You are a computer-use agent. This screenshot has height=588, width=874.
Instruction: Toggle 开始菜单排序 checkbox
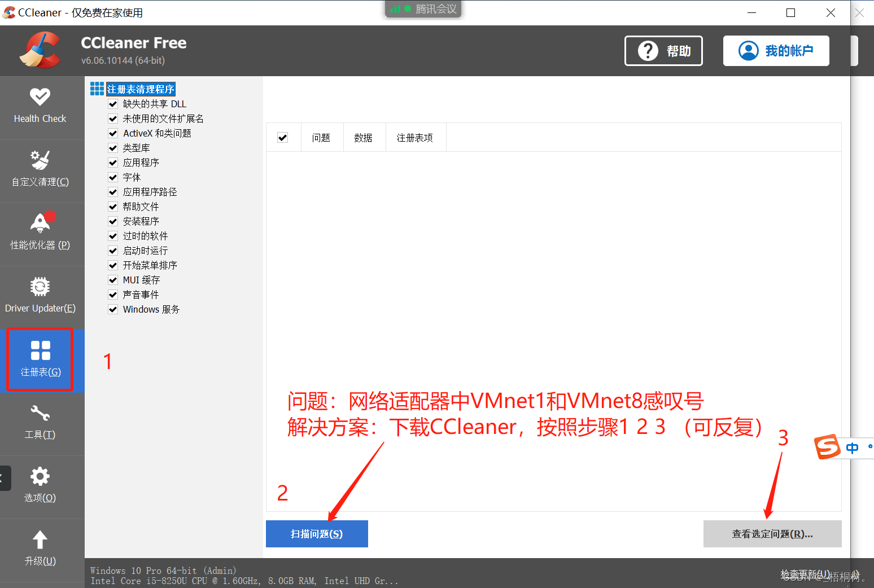coord(113,265)
